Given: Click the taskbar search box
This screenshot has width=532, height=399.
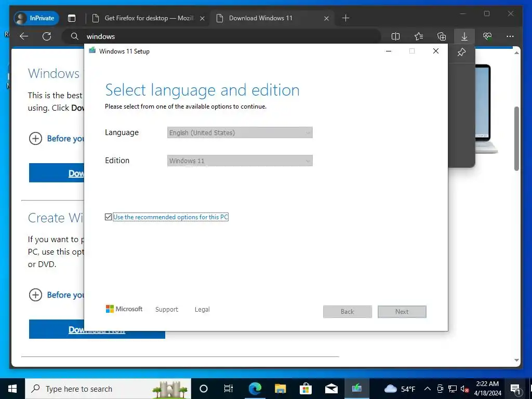Looking at the screenshot, I should click(108, 389).
